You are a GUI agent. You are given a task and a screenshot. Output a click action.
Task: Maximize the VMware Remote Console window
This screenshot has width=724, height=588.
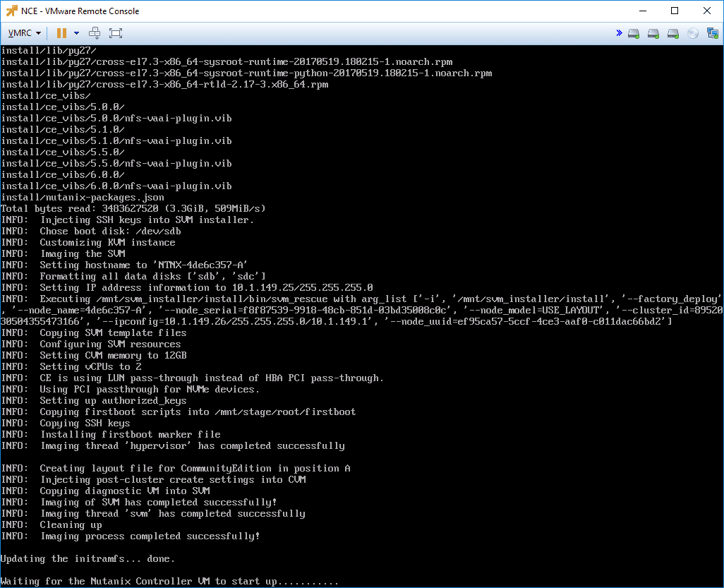click(x=675, y=11)
